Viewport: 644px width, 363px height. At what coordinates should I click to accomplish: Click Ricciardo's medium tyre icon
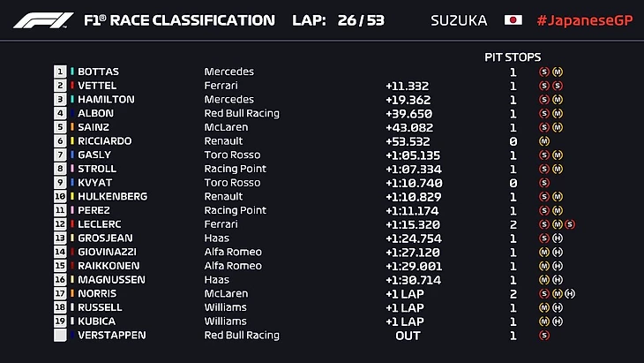[x=544, y=141]
